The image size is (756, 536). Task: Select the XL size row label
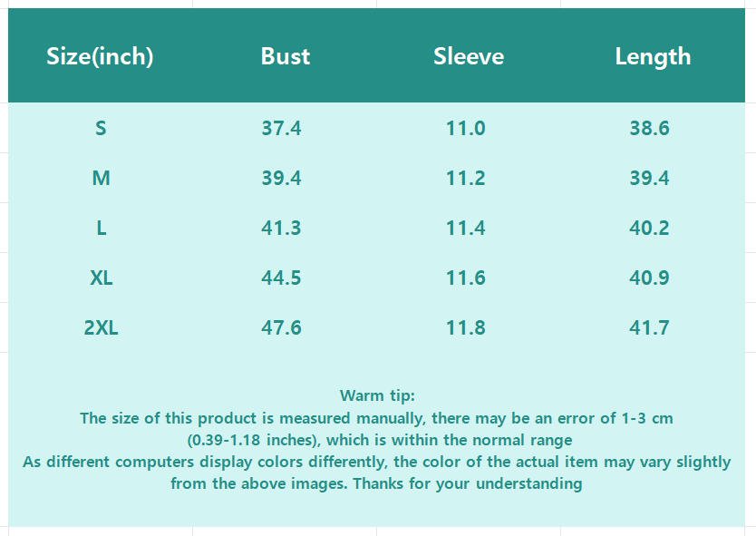point(101,278)
